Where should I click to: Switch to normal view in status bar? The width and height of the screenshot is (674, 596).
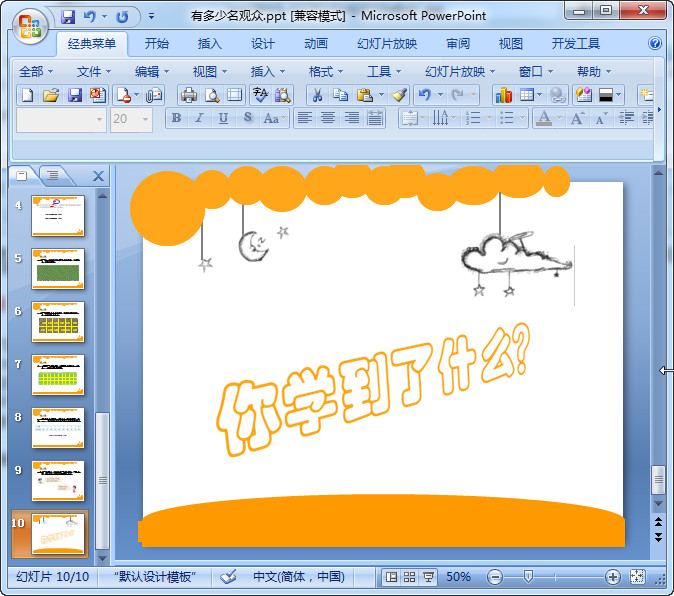(391, 577)
